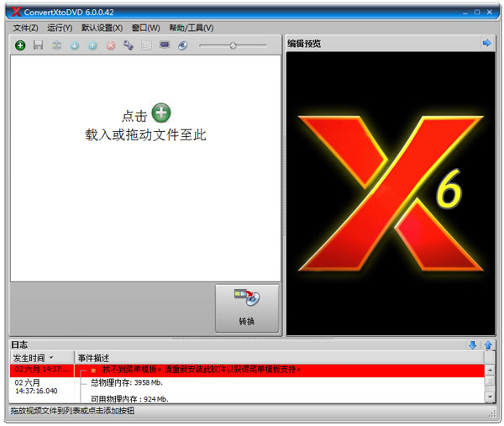Click the log scrollbar up arrow

point(490,370)
